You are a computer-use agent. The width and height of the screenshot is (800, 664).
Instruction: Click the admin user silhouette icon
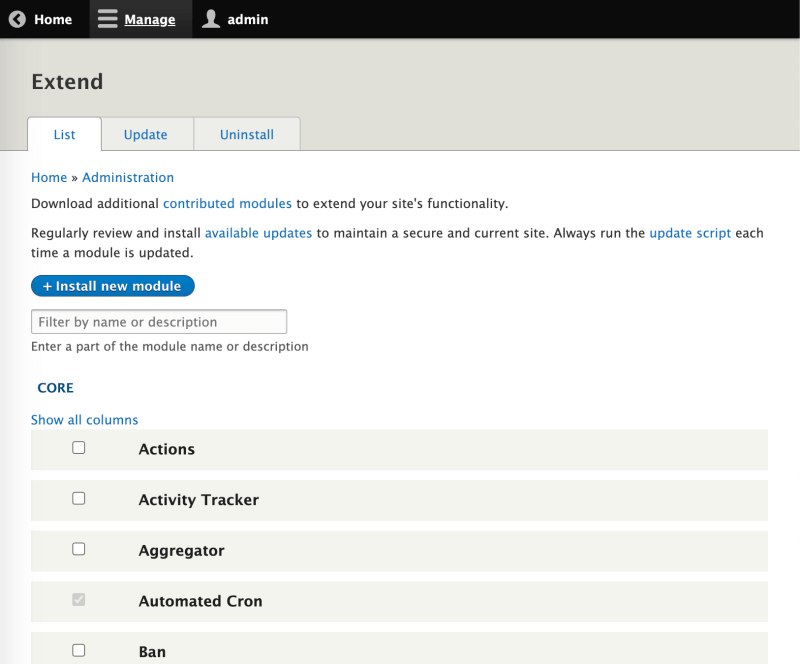coord(211,19)
